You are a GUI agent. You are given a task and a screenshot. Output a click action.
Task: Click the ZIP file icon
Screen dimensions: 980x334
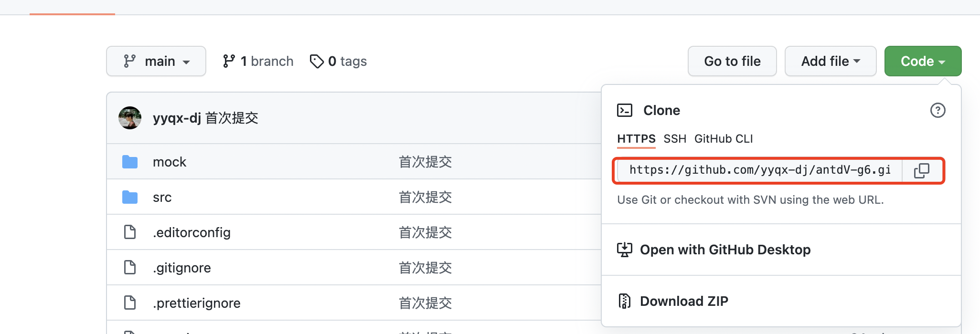625,301
